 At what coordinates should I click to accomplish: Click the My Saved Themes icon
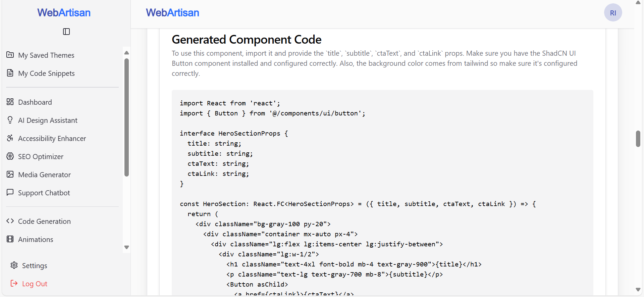point(10,55)
